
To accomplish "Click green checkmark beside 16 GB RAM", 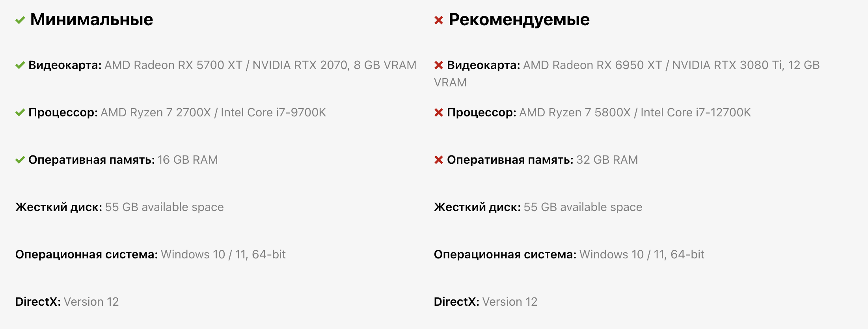I will click(x=20, y=160).
